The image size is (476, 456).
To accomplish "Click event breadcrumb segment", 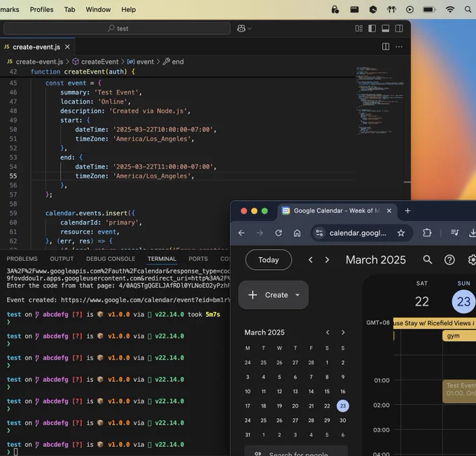I will pos(141,62).
